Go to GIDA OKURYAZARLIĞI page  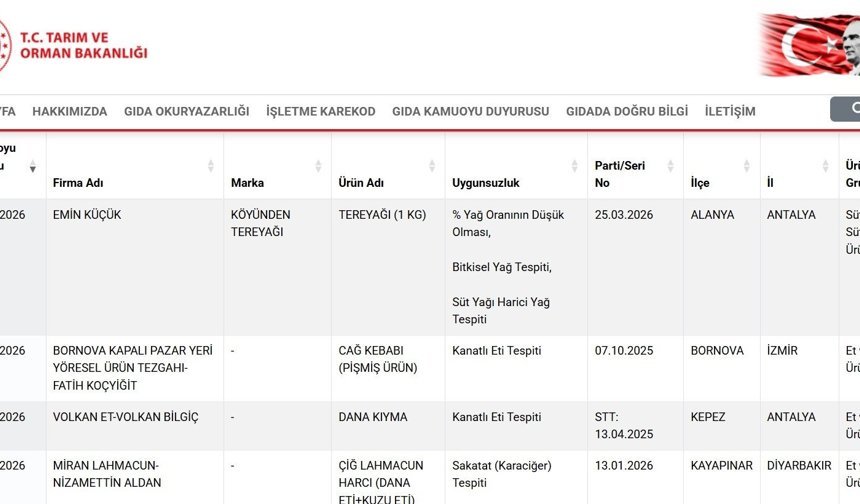tap(186, 111)
